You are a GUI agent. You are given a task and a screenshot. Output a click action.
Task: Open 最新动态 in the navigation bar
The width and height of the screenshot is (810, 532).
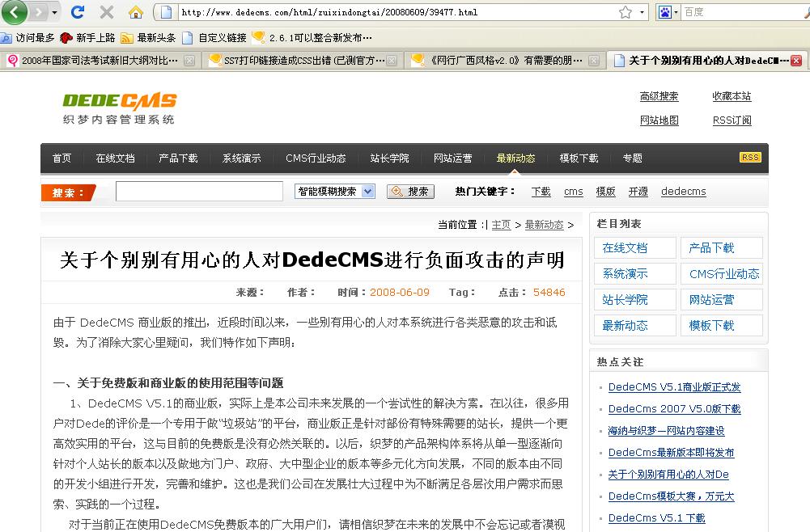(515, 158)
